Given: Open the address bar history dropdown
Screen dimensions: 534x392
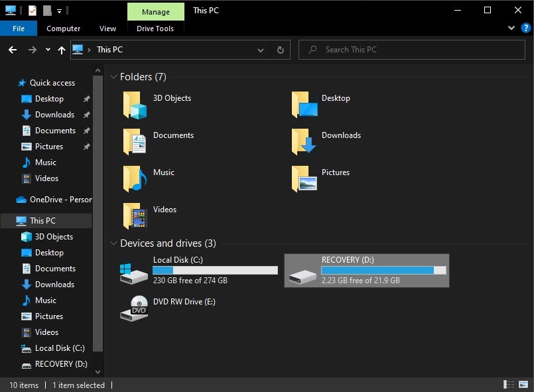Looking at the screenshot, I should (261, 50).
